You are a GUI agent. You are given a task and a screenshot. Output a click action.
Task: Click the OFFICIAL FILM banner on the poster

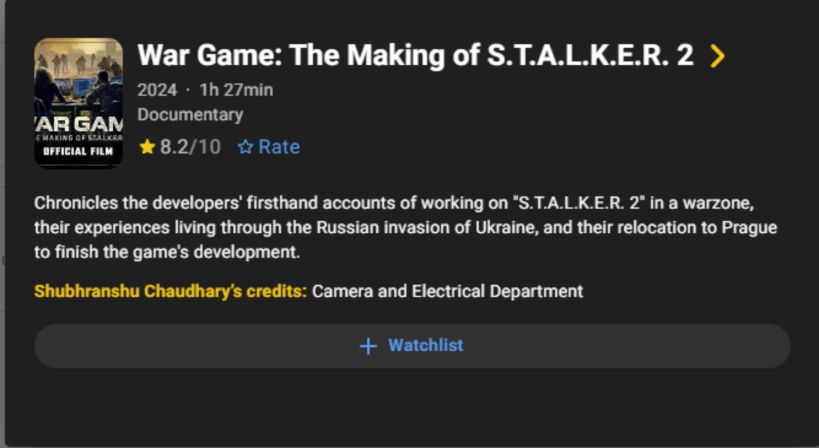78,152
